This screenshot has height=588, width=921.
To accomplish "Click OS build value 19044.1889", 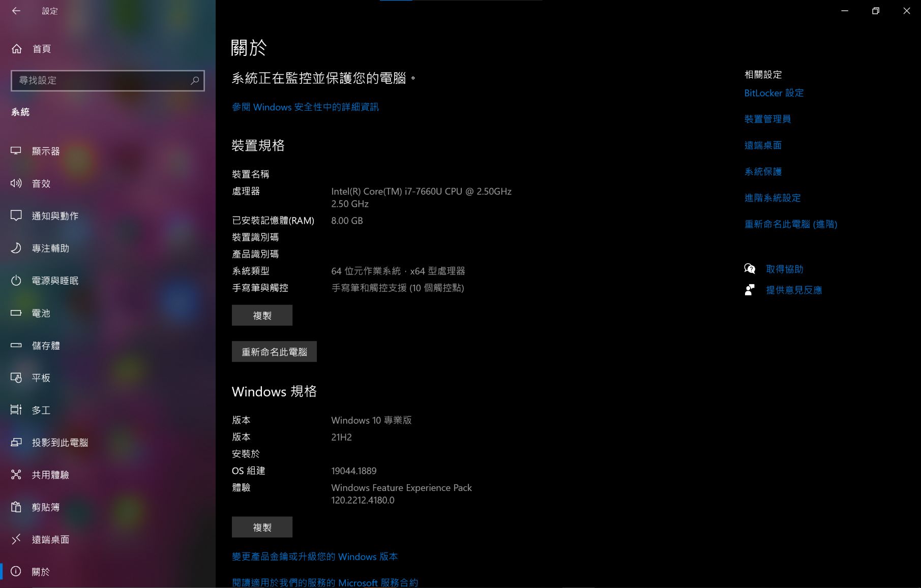I will [354, 471].
